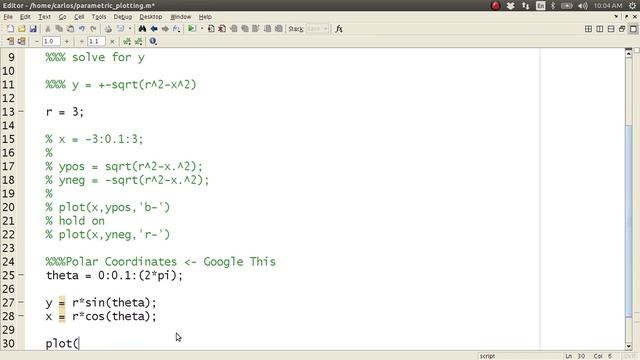The height and width of the screenshot is (360, 640).
Task: Open the Cell menu
Action: pyautogui.click(x=79, y=17)
